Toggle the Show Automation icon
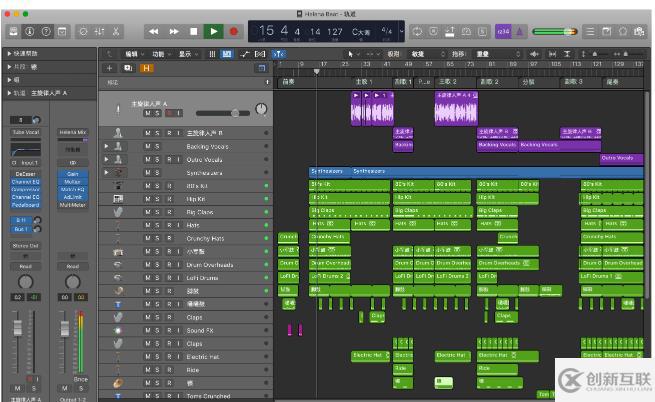This screenshot has width=655, height=402. tap(244, 54)
